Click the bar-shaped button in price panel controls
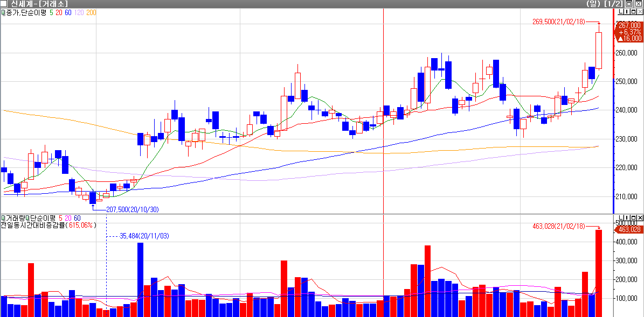The height and width of the screenshot is (317, 644). 626,12
